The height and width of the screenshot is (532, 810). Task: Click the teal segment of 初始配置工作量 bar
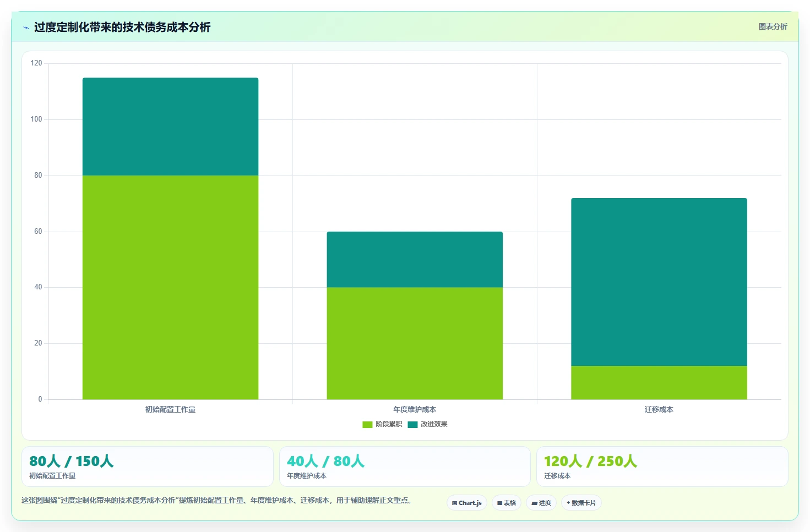tap(170, 127)
